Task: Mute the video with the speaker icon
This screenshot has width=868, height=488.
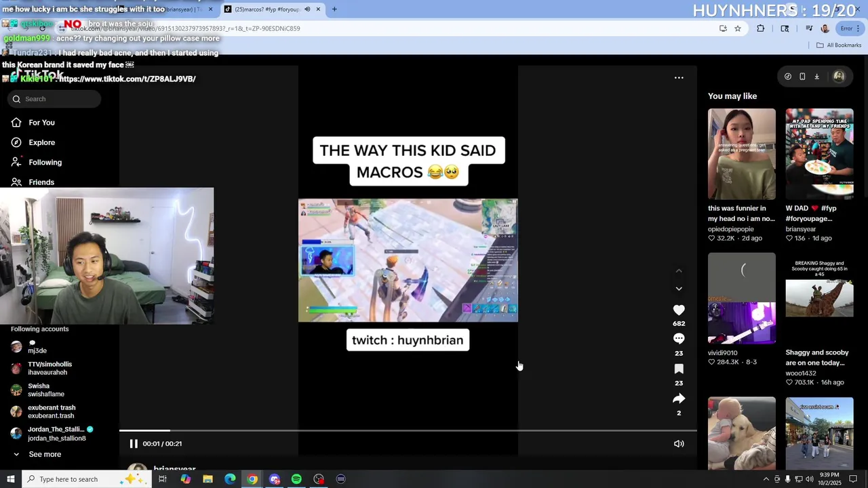Action: coord(679,443)
